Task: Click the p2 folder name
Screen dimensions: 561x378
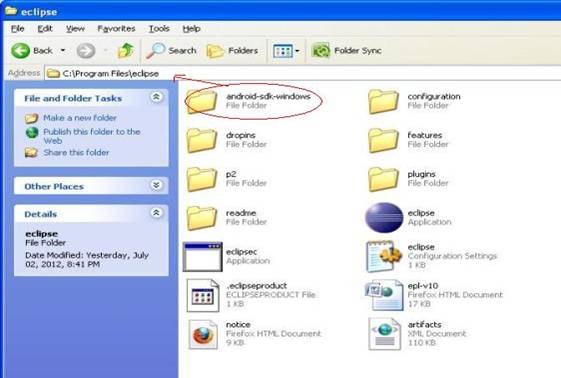Action: (231, 174)
